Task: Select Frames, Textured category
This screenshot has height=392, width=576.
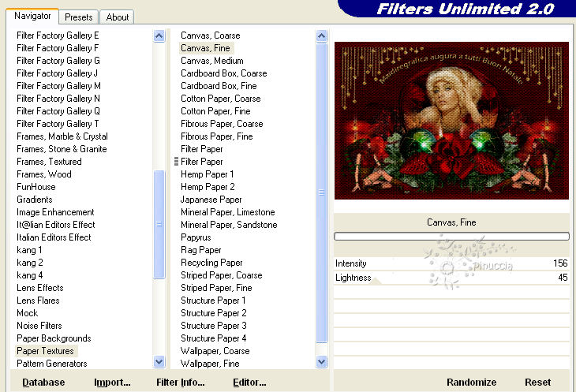Action: click(49, 162)
